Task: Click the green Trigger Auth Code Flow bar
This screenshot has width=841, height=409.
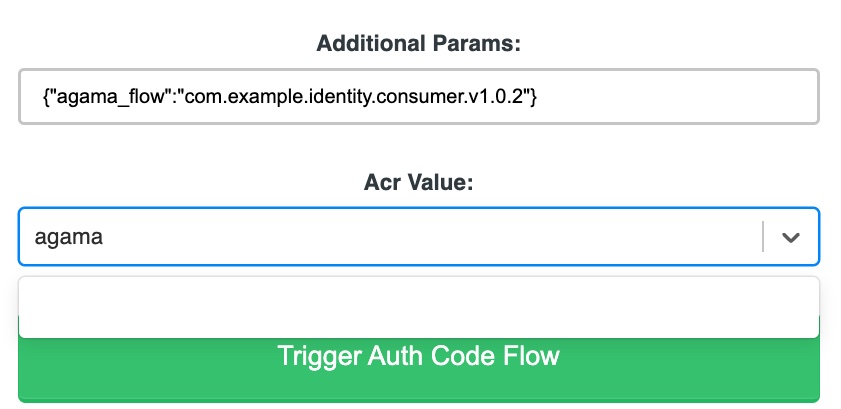Action: coord(419,370)
